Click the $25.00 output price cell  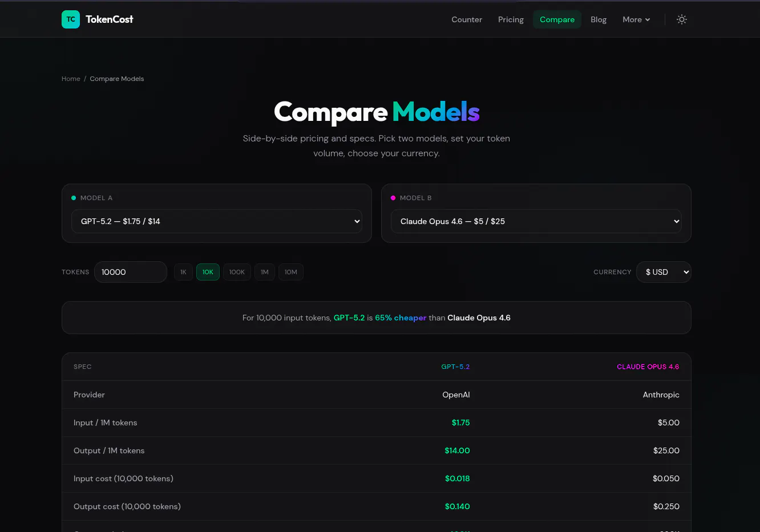pyautogui.click(x=666, y=450)
